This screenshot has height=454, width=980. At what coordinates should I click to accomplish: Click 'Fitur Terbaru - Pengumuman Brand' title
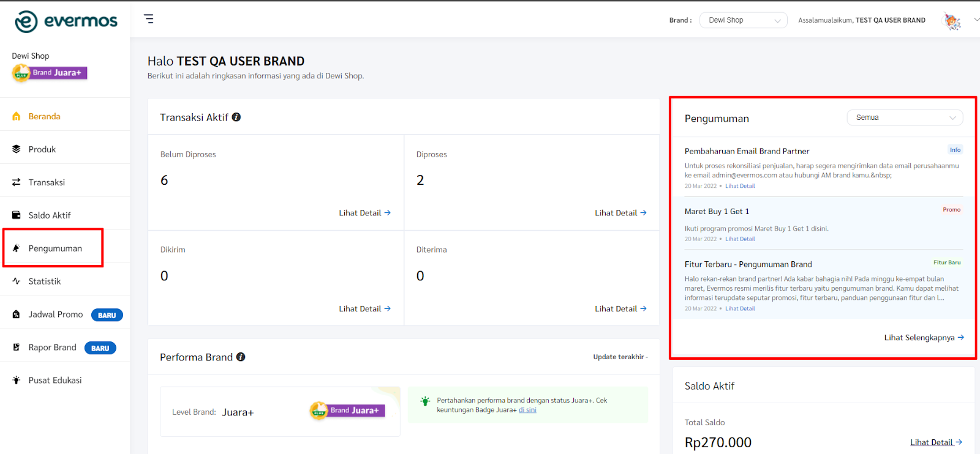748,264
